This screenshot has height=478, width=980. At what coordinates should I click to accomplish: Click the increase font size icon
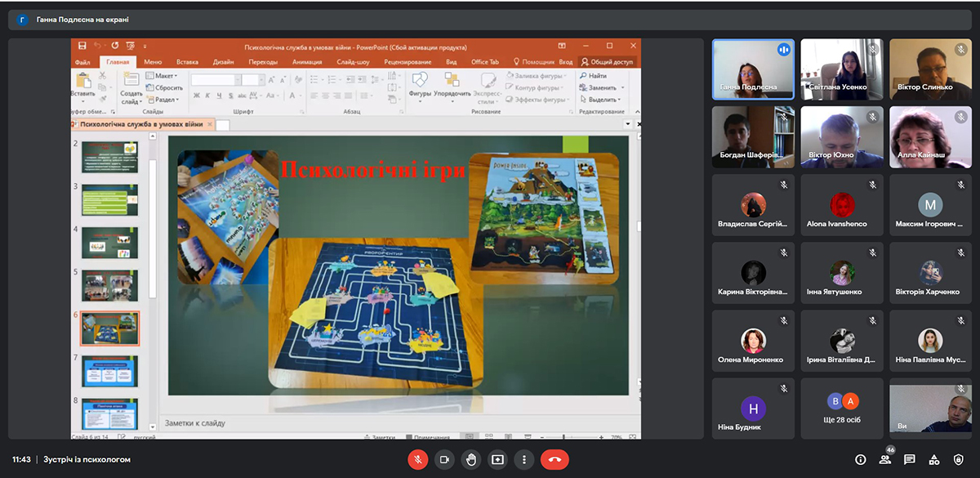272,79
